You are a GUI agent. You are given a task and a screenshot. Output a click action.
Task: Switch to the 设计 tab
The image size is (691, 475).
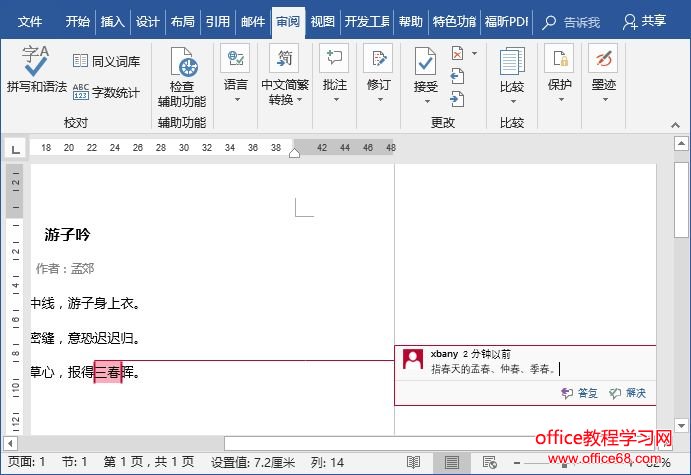[148, 22]
